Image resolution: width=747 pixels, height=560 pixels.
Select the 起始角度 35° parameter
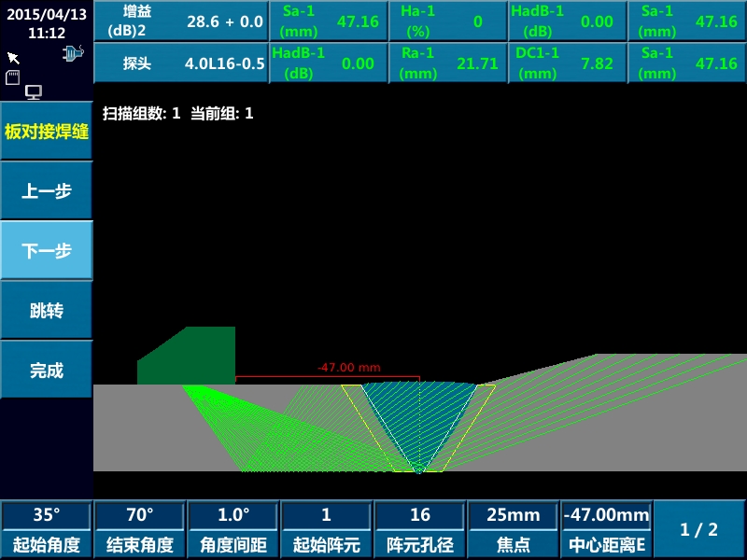click(x=47, y=529)
